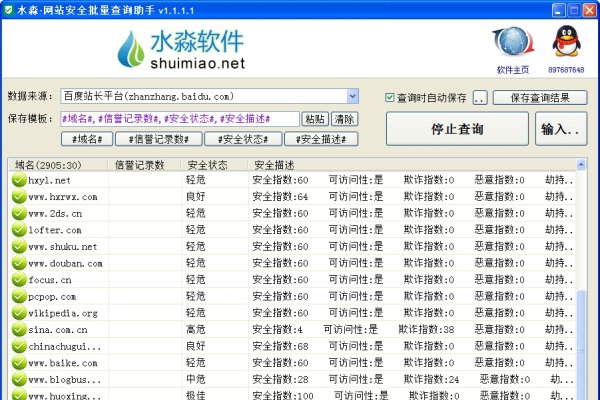Click green check icon beside www.douban.com
The image size is (600, 400).
19,263
